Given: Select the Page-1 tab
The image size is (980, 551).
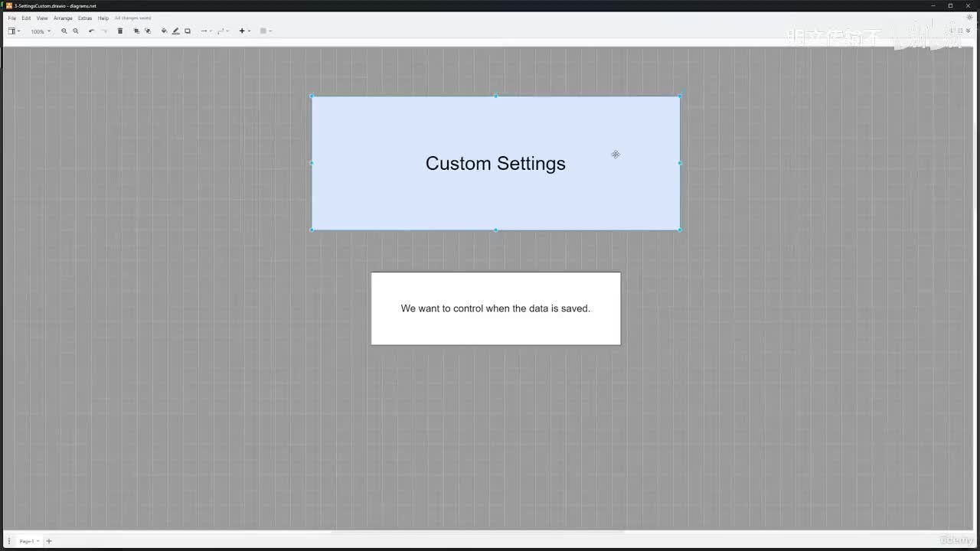Looking at the screenshot, I should tap(28, 541).
